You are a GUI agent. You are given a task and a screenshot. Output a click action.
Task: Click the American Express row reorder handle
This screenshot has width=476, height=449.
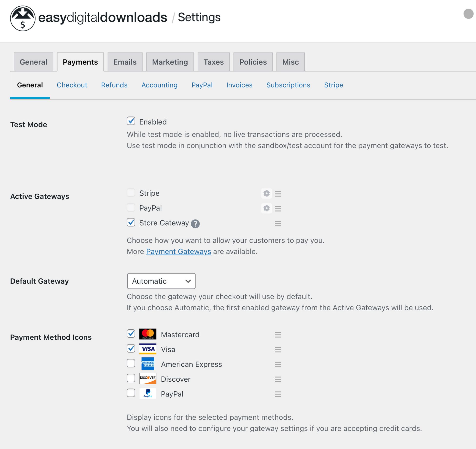278,365
